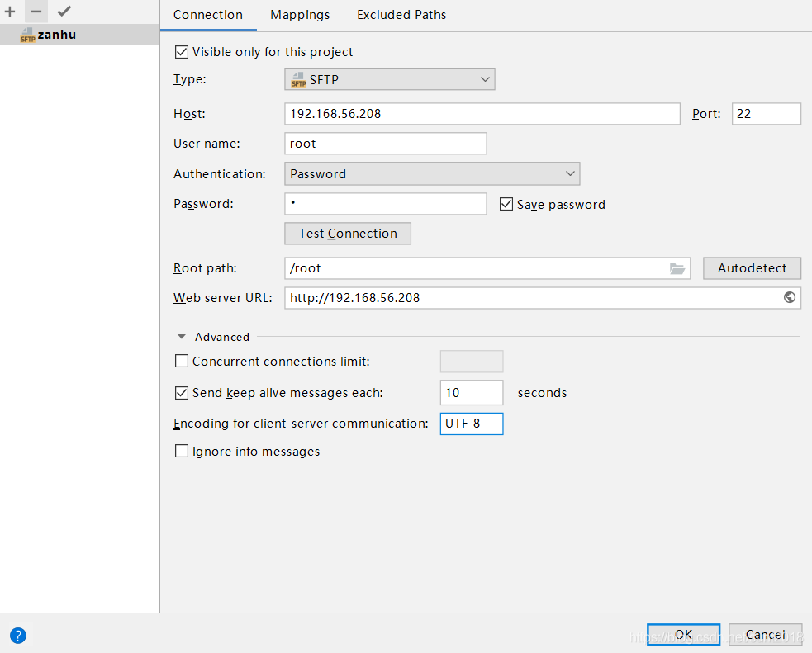Focus the Port field showing 22

tap(766, 114)
